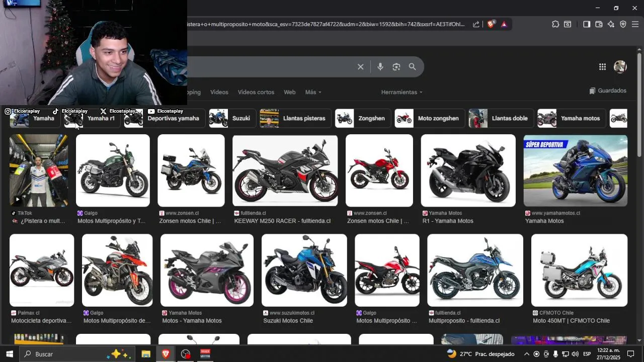This screenshot has height=362, width=644.
Task: Open the 27°C weather widget
Action: 480,354
